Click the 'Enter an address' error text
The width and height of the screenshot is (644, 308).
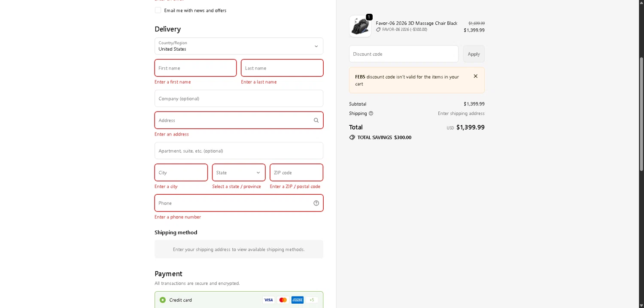[x=172, y=134]
